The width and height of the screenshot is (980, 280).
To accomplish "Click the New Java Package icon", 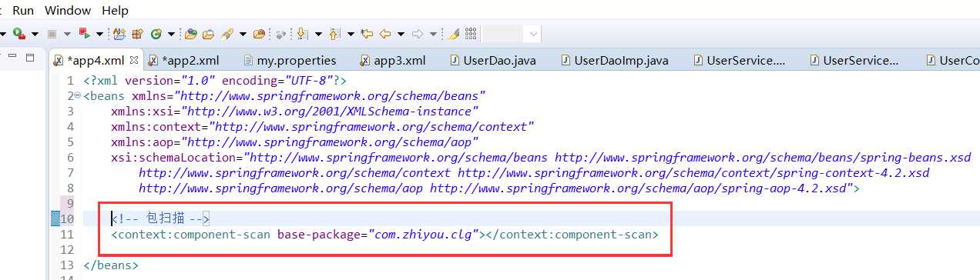I will [138, 34].
